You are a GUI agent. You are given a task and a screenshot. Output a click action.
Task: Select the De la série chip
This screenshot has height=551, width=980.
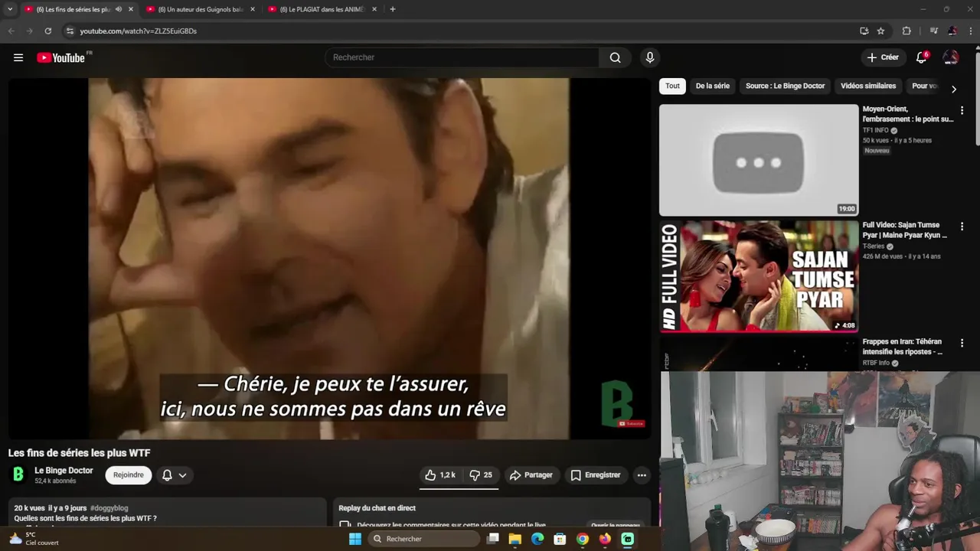713,86
